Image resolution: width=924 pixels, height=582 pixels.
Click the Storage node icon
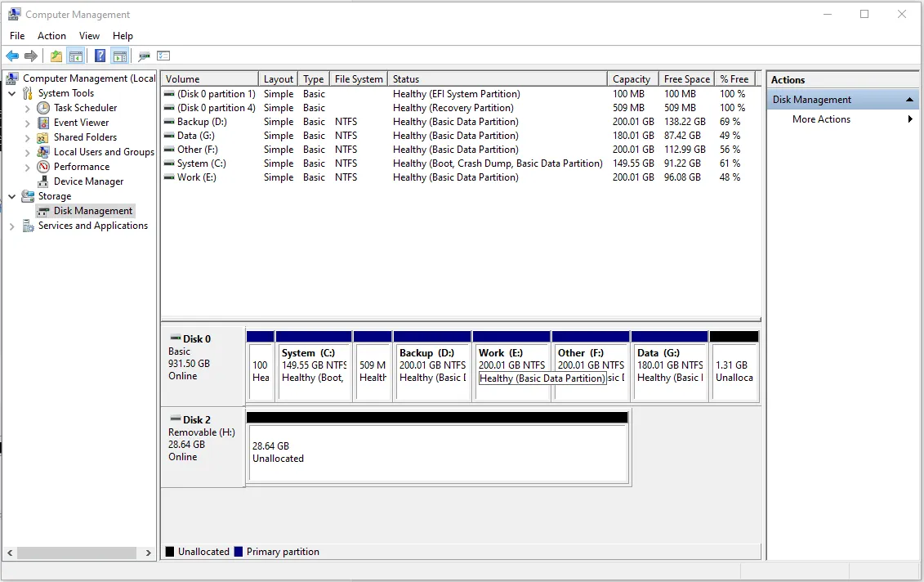pyautogui.click(x=28, y=195)
